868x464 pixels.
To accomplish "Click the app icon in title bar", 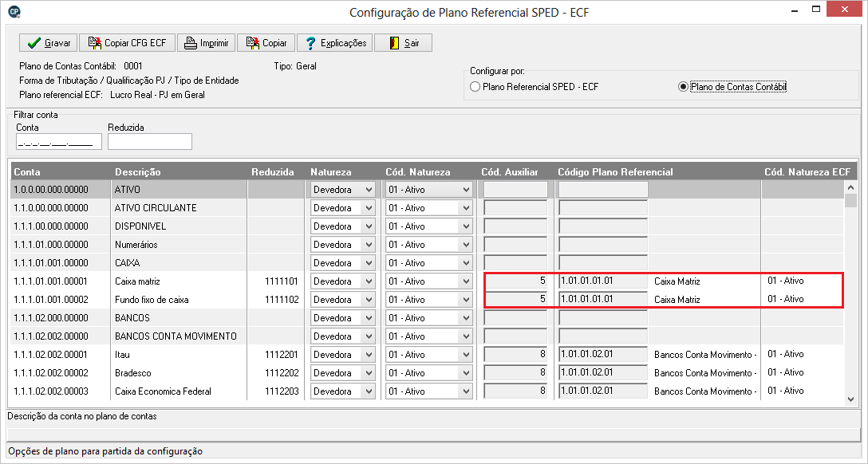I will [13, 12].
